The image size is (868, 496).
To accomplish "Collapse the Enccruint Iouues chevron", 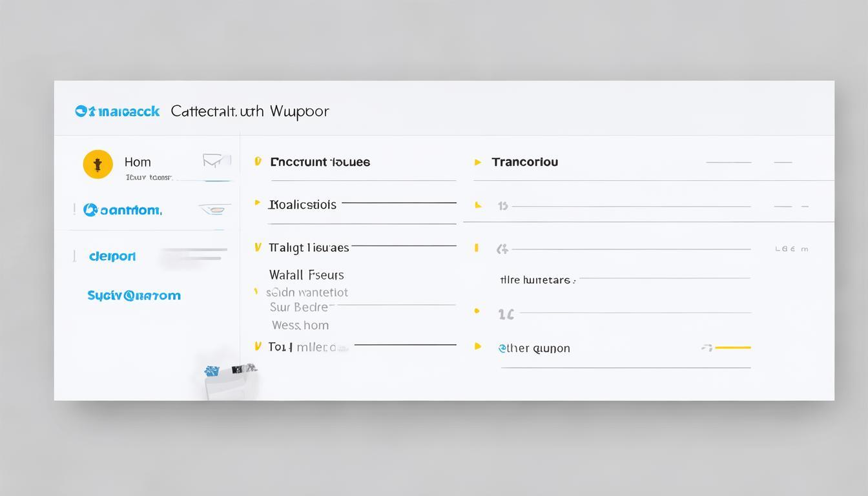I will coord(258,161).
